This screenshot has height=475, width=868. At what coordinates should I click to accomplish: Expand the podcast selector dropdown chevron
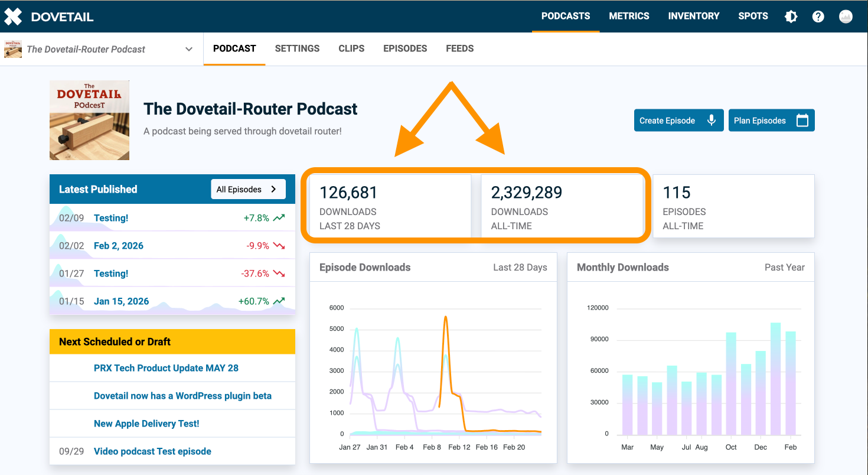point(189,49)
